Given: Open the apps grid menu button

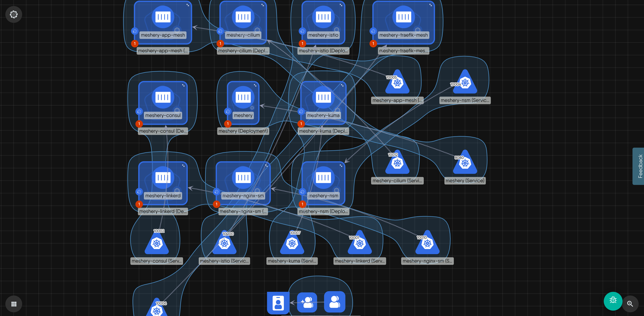Looking at the screenshot, I should point(14,304).
